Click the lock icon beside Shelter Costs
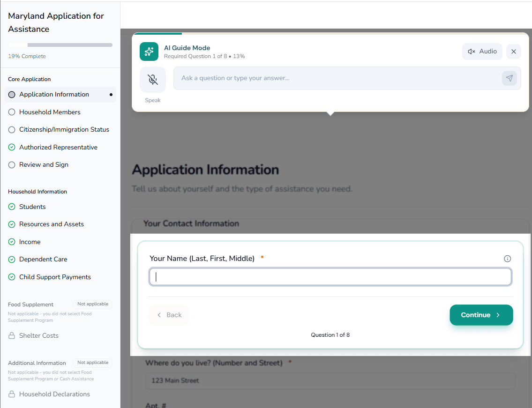This screenshot has width=532, height=408. coord(12,335)
